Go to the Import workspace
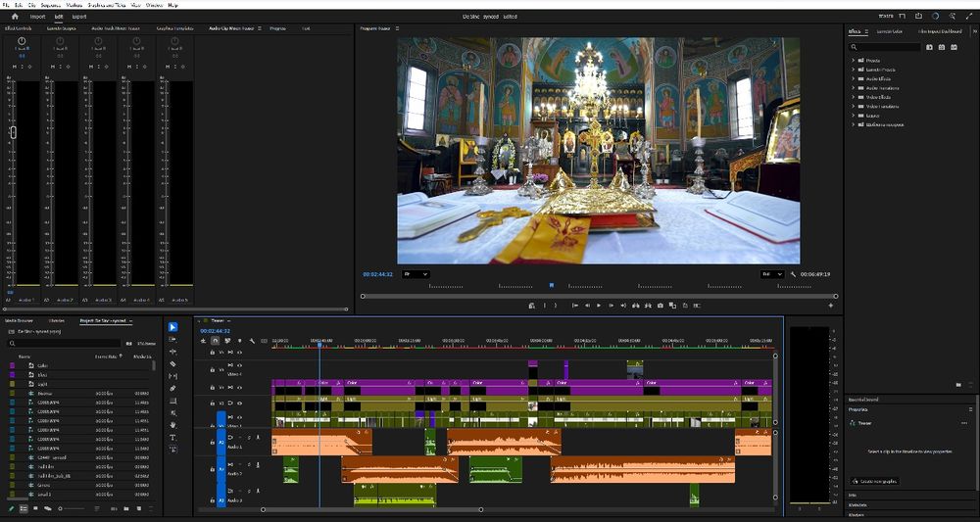This screenshot has width=980, height=522. point(37,17)
